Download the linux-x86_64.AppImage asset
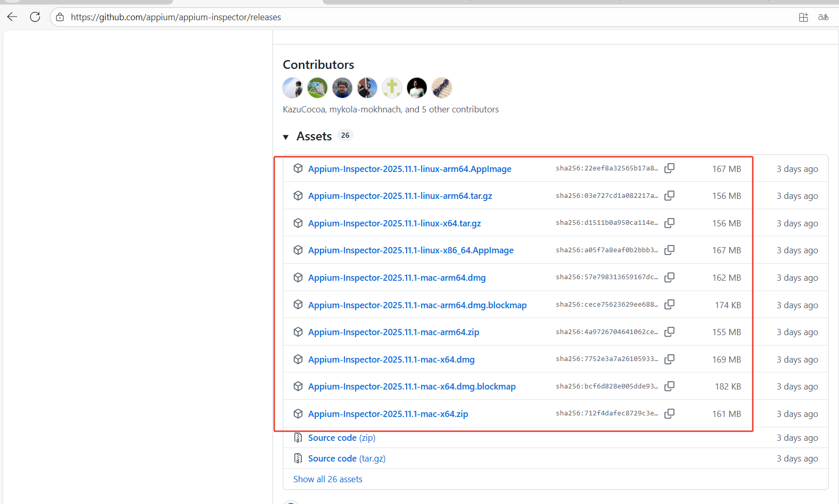 pyautogui.click(x=411, y=250)
